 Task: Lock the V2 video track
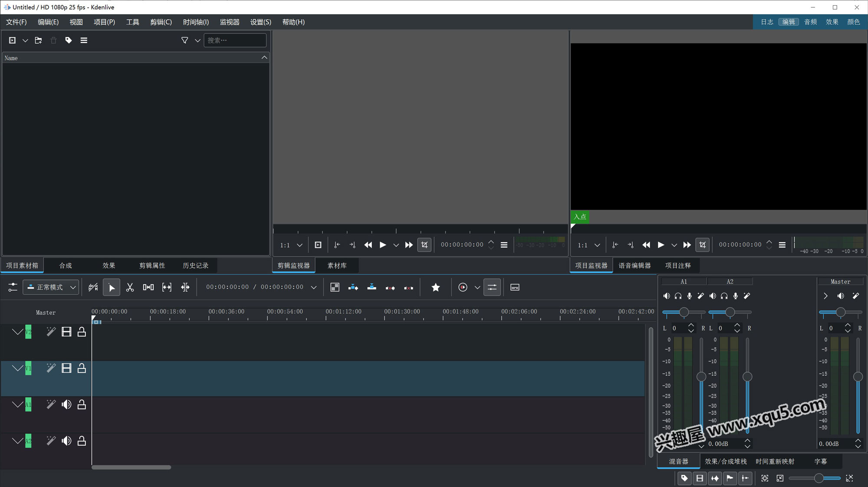tap(82, 332)
